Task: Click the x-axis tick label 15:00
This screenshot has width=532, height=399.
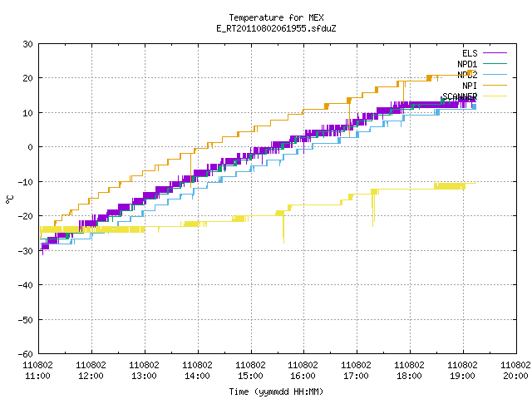Action: (250, 376)
